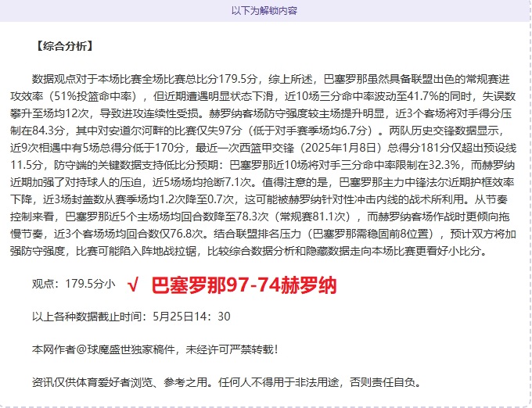Click the line starting 制在84.3分
532x408 pixels.
coord(258,131)
